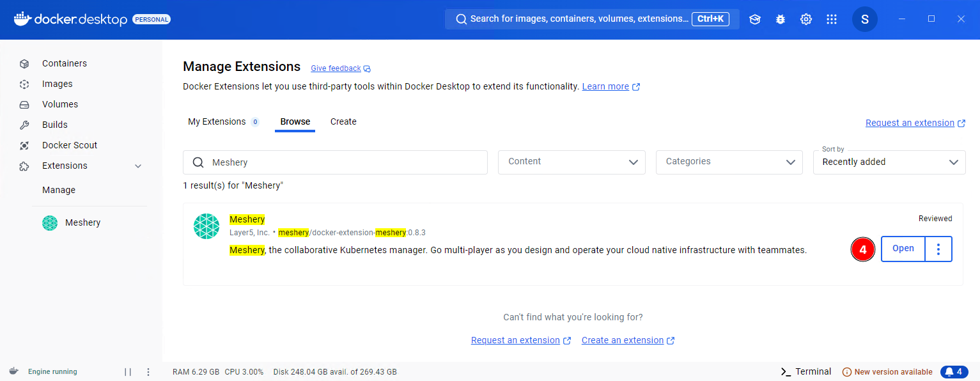
Task: Open the Content filter dropdown
Action: tap(571, 162)
